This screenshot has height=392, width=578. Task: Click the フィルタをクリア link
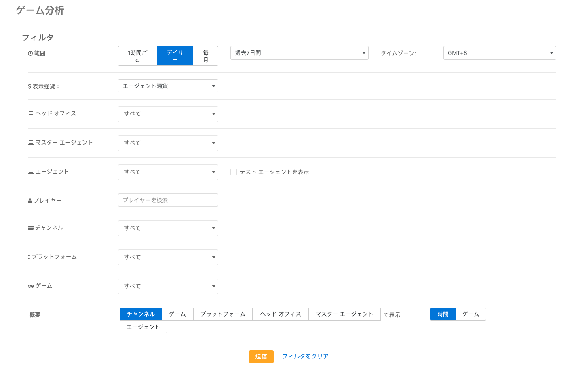305,356
